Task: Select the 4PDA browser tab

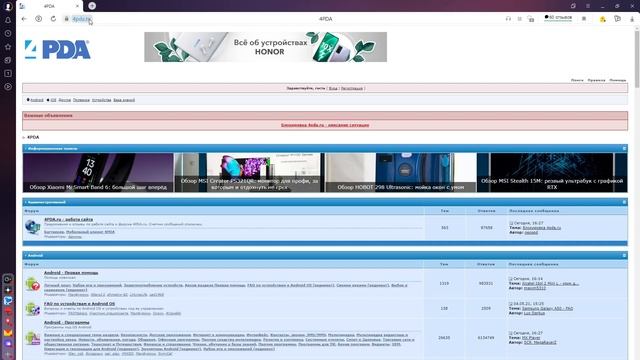Action: (50, 6)
